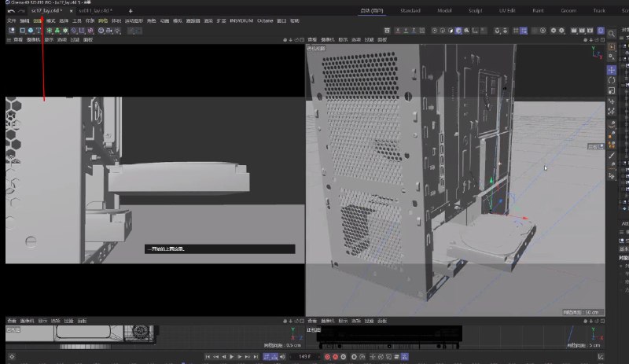Maximize the top-left camera viewport
Screen dimensions: 629x364
click(302, 40)
